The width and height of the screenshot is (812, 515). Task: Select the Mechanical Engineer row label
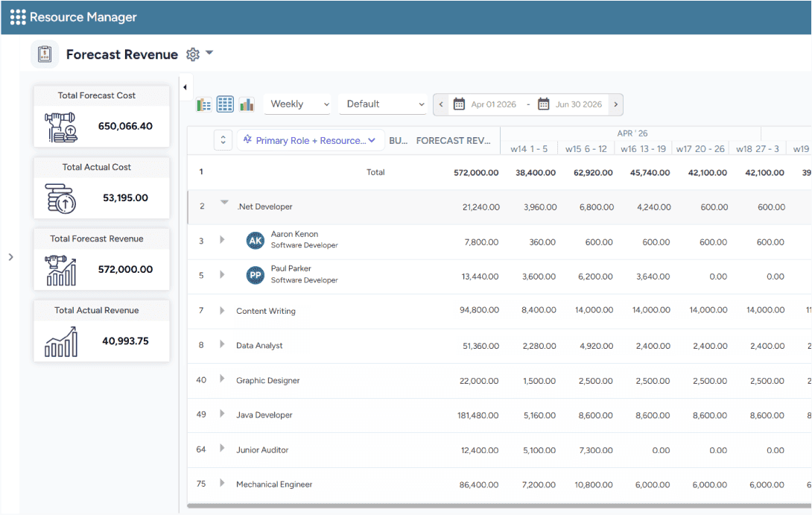274,484
